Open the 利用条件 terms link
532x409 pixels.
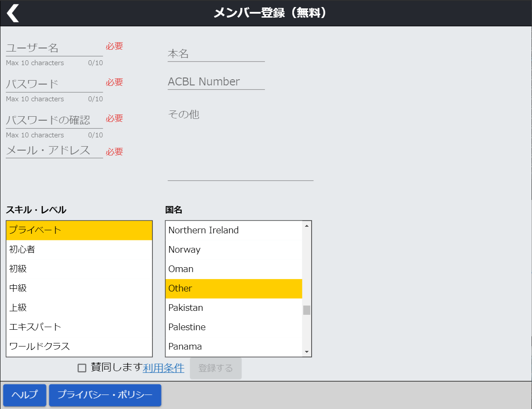tap(164, 368)
